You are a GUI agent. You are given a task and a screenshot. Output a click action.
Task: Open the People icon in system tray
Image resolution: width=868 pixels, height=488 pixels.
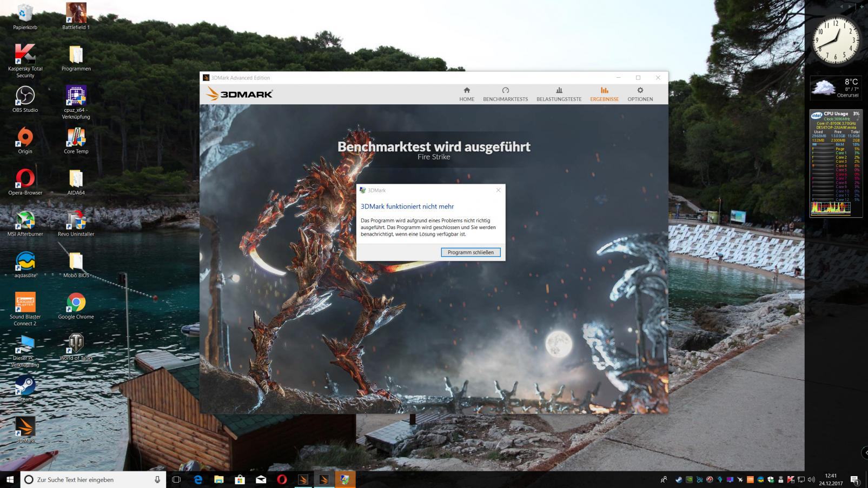coord(664,479)
